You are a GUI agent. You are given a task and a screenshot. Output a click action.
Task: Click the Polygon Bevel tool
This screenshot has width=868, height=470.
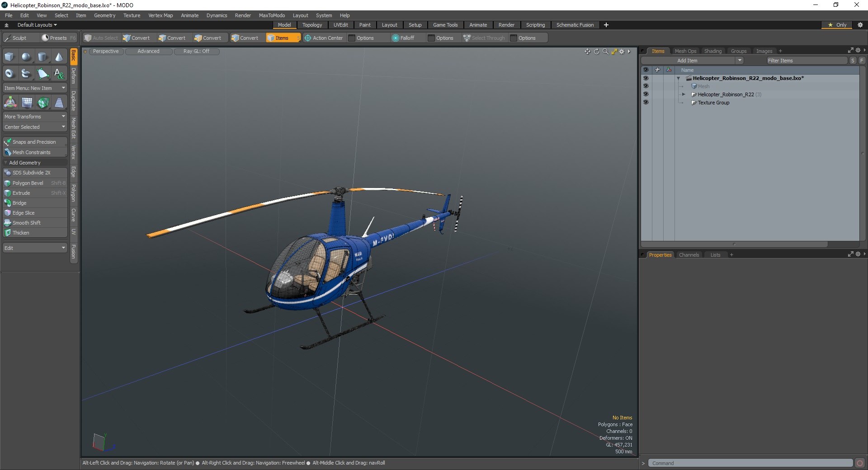pos(35,183)
